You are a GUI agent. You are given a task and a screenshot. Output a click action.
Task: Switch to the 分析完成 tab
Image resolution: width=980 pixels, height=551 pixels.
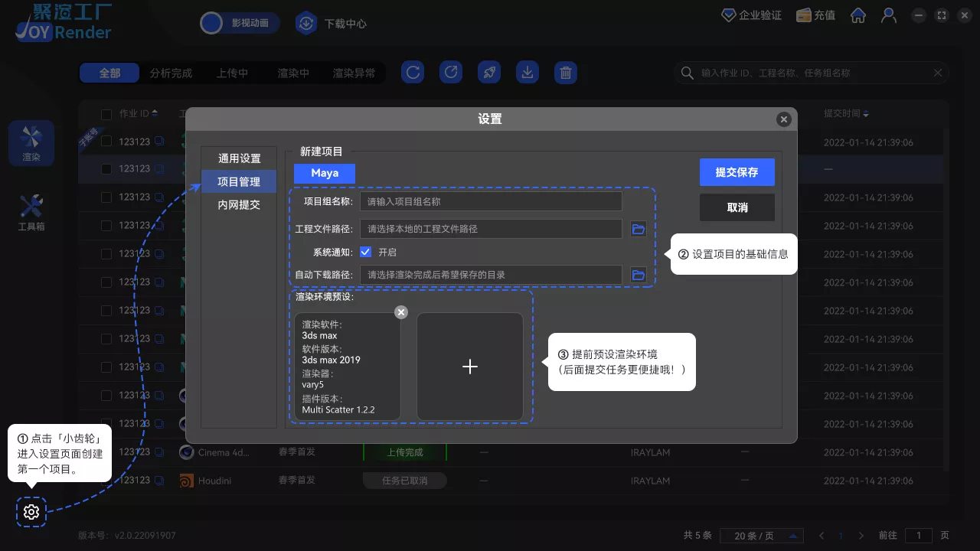(171, 73)
